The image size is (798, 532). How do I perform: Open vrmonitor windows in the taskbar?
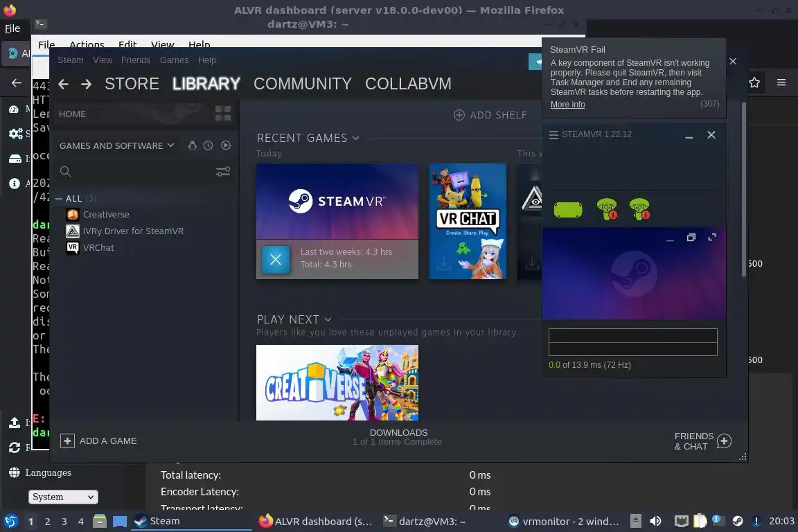[564, 522]
